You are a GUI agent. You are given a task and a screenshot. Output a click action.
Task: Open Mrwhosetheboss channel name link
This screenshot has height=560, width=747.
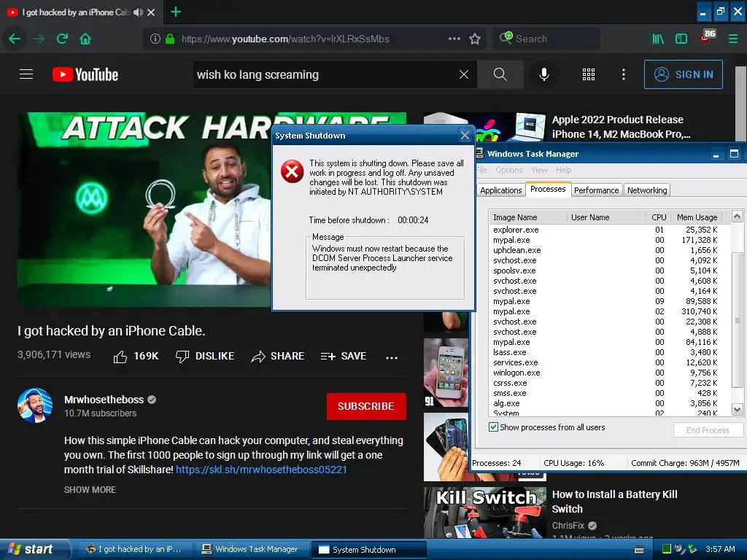(x=104, y=400)
